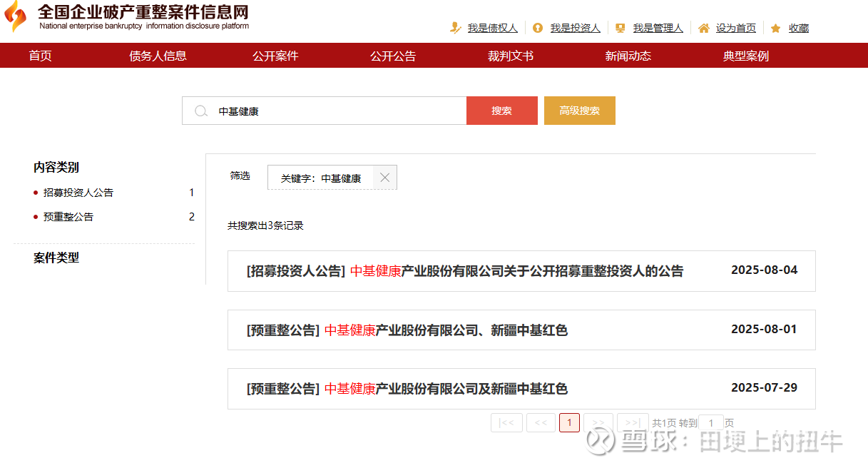The height and width of the screenshot is (468, 868).
Task: Click the 内容类别 heading
Action: pos(56,167)
